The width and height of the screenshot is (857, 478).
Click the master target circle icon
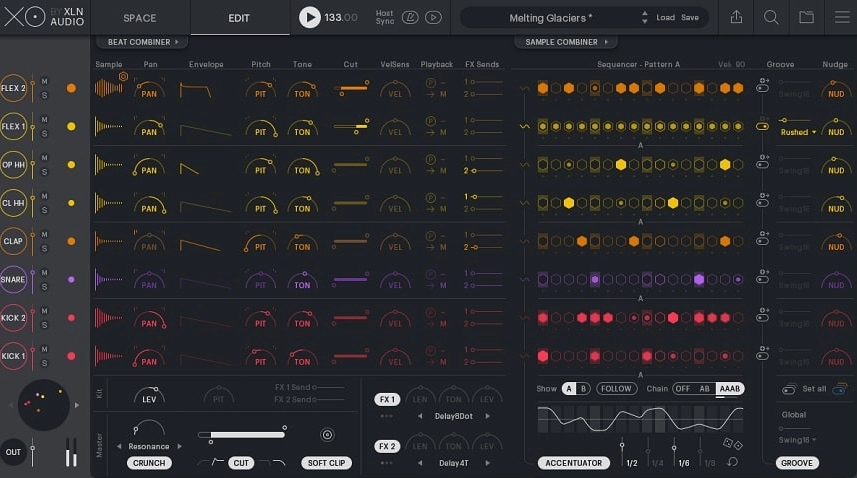coord(327,435)
